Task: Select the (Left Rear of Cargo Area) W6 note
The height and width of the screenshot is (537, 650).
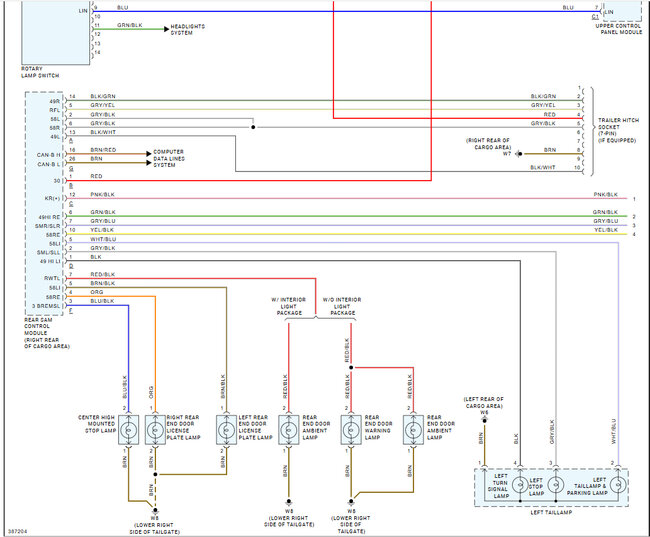Action: point(484,406)
